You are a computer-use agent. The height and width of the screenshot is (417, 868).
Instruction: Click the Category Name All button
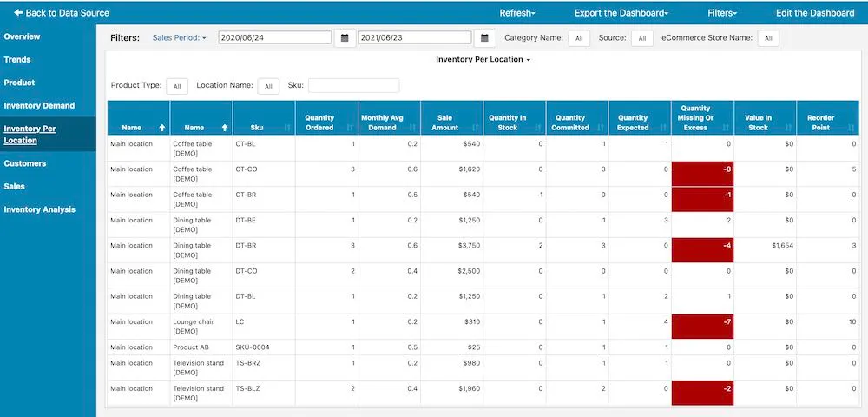(579, 38)
